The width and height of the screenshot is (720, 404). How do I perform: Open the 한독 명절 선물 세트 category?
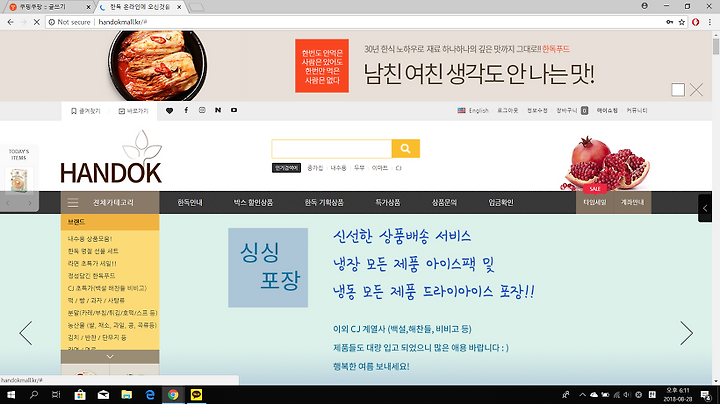[93, 251]
